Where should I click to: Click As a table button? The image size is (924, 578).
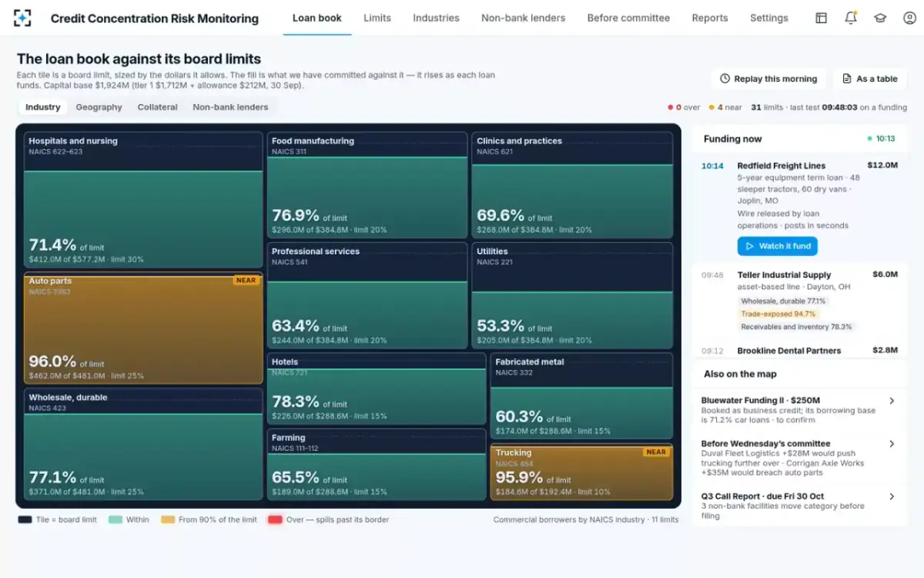click(869, 79)
